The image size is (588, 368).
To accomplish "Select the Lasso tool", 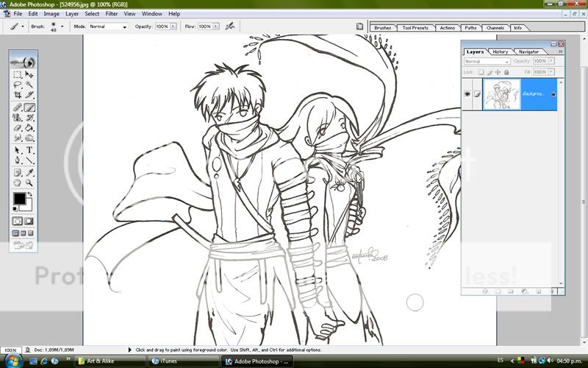I will [x=17, y=85].
